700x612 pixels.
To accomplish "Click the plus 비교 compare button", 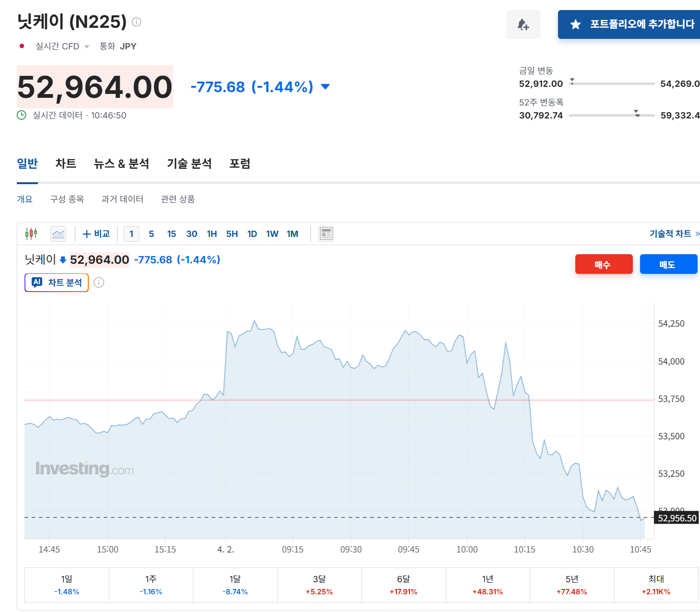I will coord(96,234).
